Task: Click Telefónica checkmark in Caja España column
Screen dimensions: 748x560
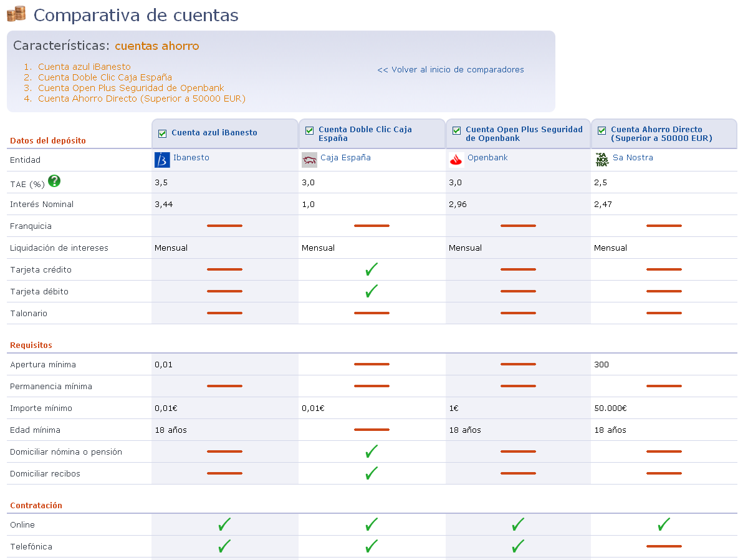Action: [x=372, y=546]
